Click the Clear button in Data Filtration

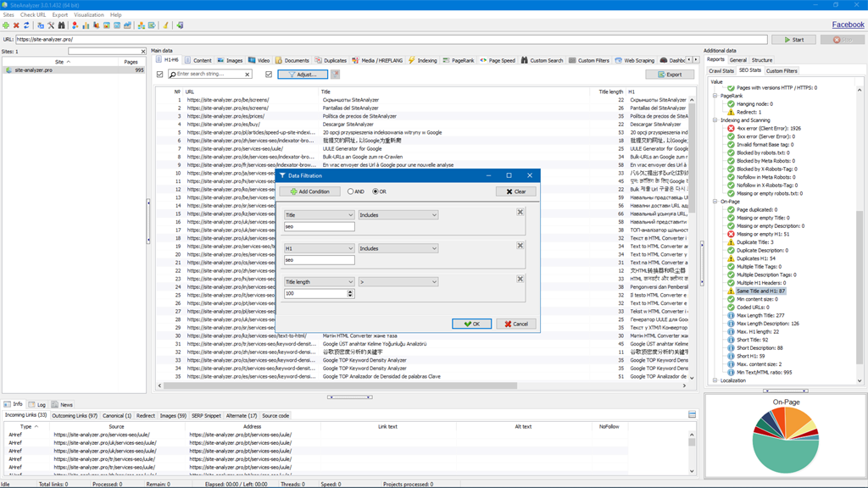(516, 191)
